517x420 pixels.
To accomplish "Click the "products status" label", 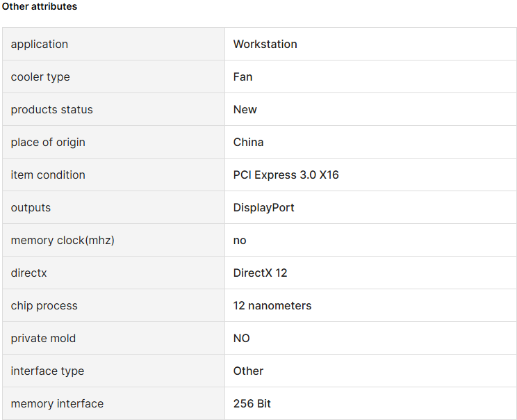I will (x=51, y=109).
